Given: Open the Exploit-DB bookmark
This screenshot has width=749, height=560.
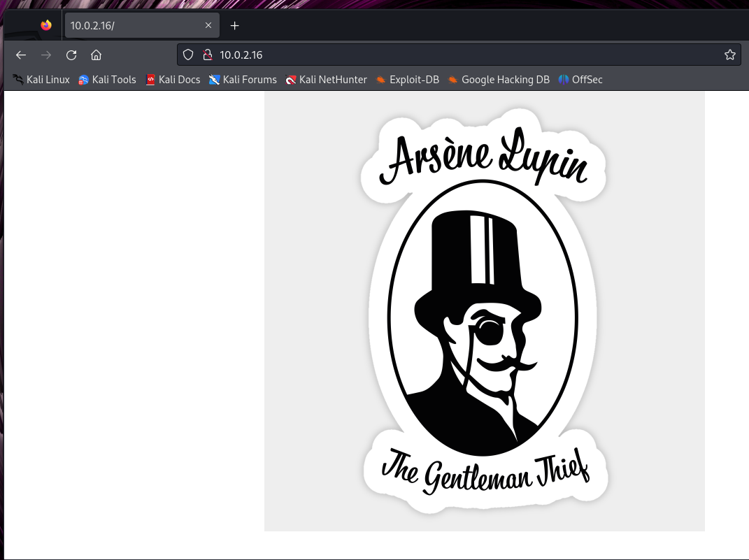Looking at the screenshot, I should tap(408, 80).
